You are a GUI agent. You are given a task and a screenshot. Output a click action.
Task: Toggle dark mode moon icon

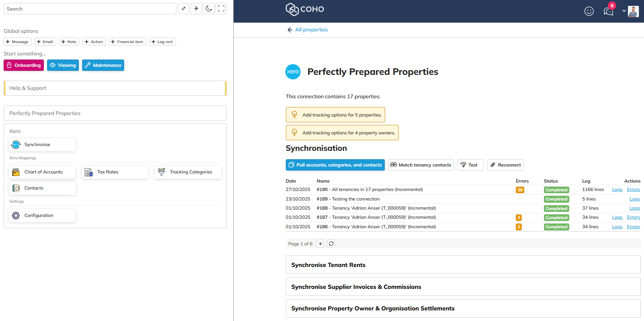click(208, 9)
